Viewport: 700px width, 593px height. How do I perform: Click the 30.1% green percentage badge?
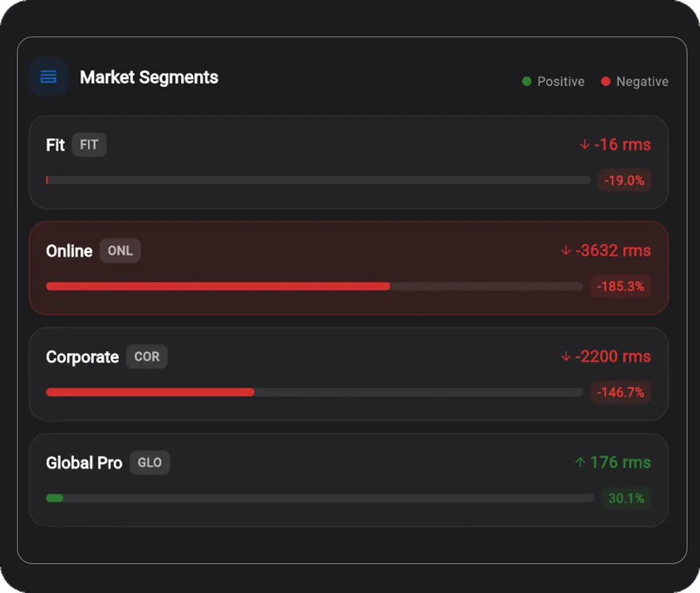(x=626, y=498)
